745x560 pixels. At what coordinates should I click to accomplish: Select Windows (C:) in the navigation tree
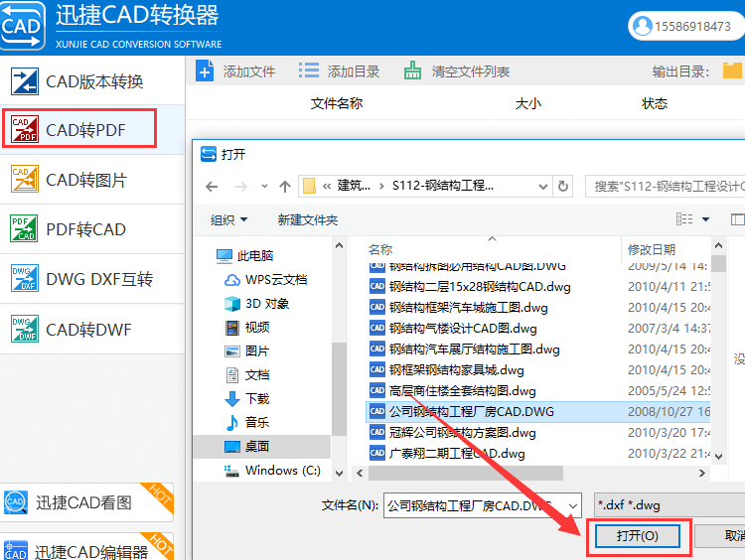(x=272, y=471)
